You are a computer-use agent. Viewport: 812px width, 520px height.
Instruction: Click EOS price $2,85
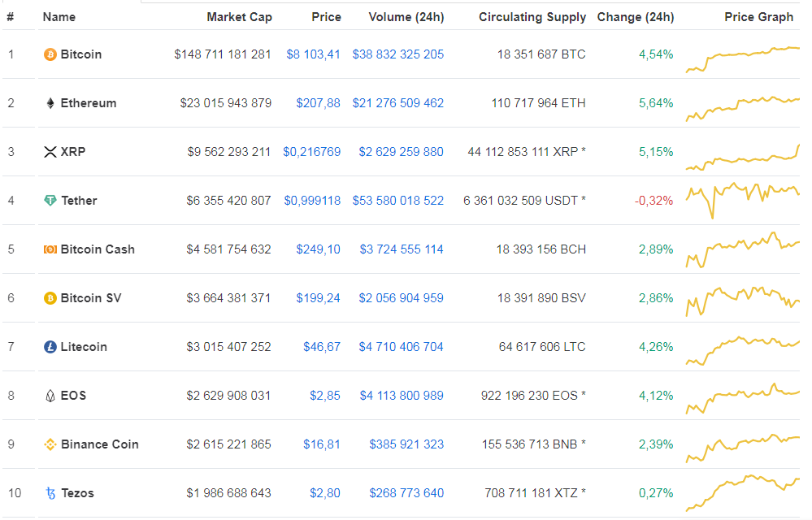point(325,396)
